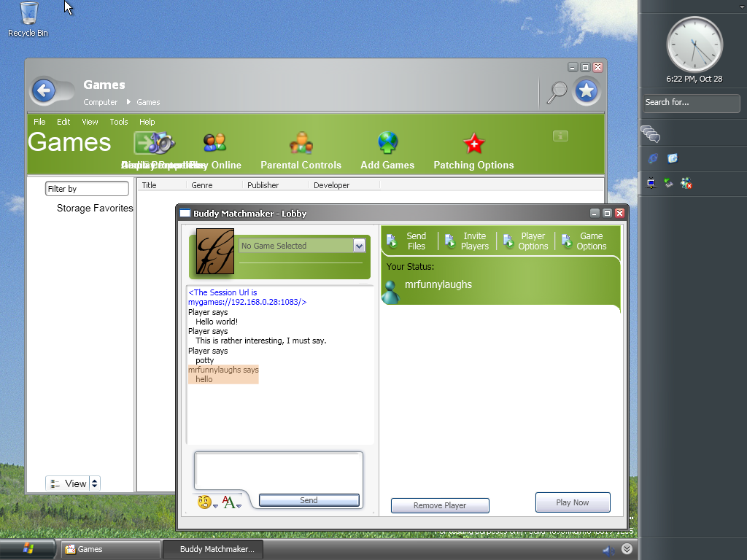Click the Computer breadcrumb link
The image size is (747, 560).
click(x=100, y=102)
